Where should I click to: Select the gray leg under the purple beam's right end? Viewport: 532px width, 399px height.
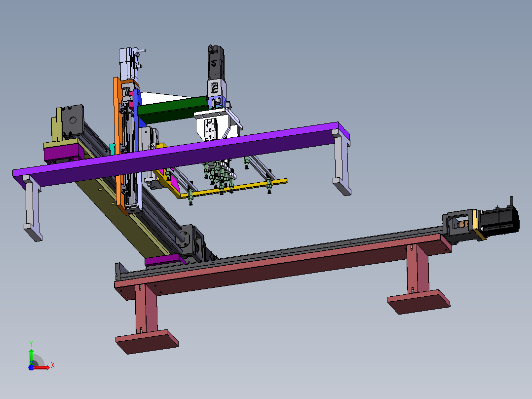342,162
